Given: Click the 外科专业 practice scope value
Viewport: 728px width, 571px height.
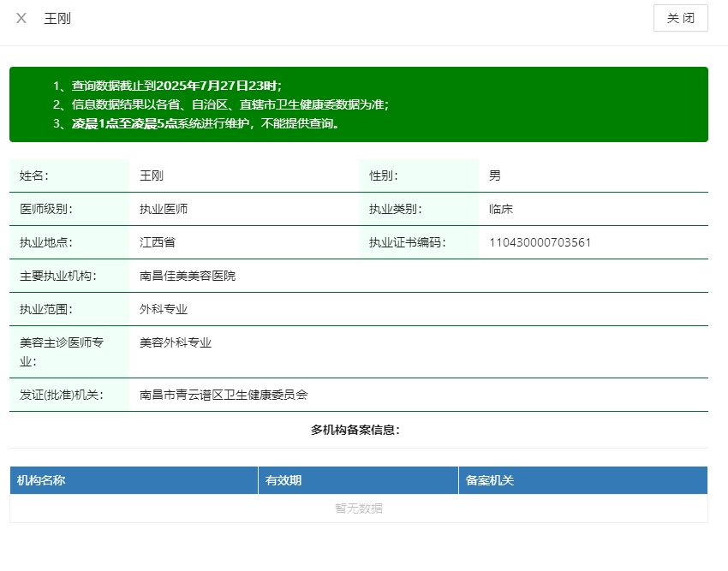Looking at the screenshot, I should [164, 309].
